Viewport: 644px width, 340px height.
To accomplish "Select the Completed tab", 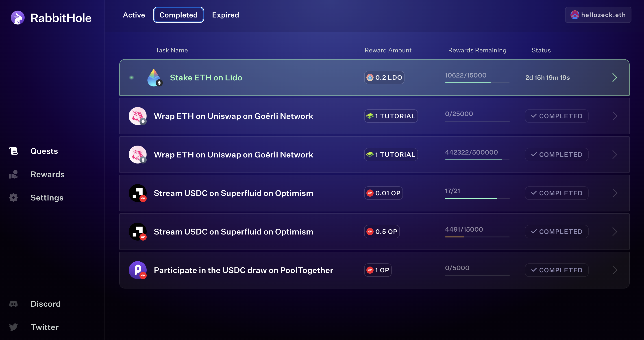I will coord(178,15).
